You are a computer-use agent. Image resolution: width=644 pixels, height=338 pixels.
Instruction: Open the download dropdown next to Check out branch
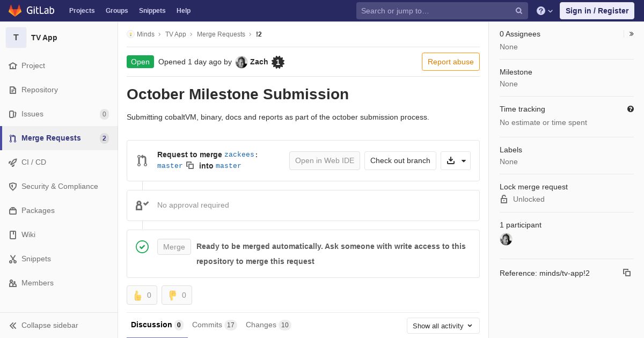tap(456, 160)
